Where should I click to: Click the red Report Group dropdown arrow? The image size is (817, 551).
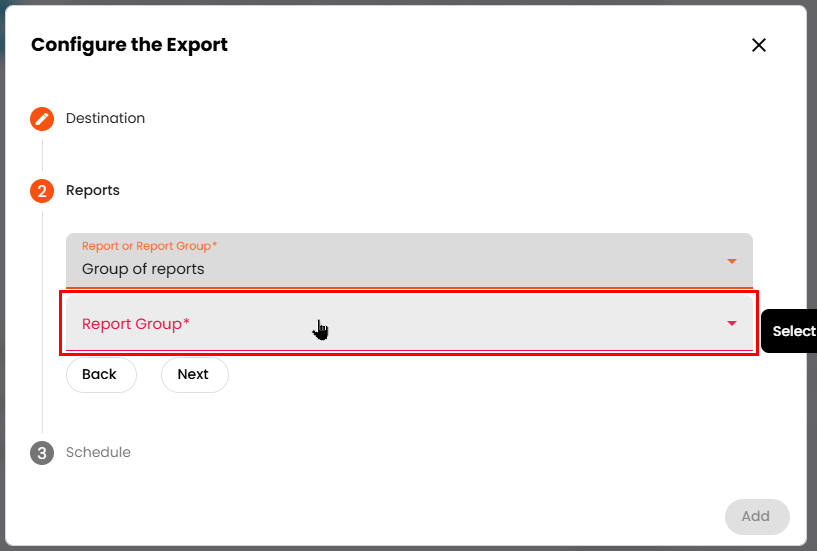click(x=732, y=323)
